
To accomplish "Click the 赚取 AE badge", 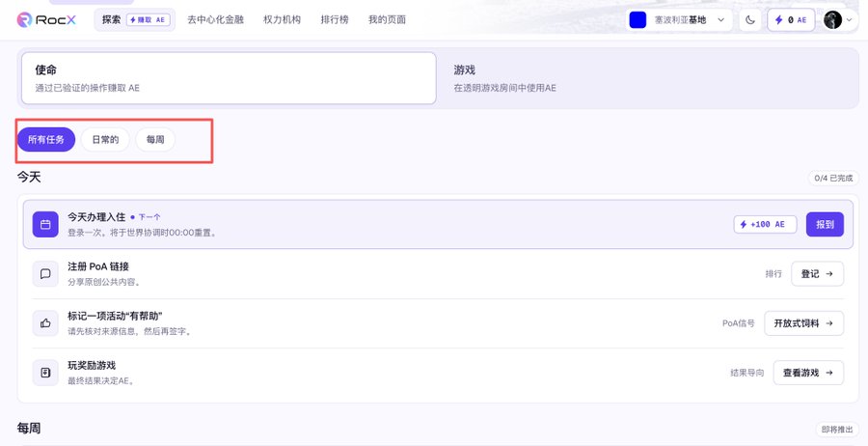I will click(149, 20).
